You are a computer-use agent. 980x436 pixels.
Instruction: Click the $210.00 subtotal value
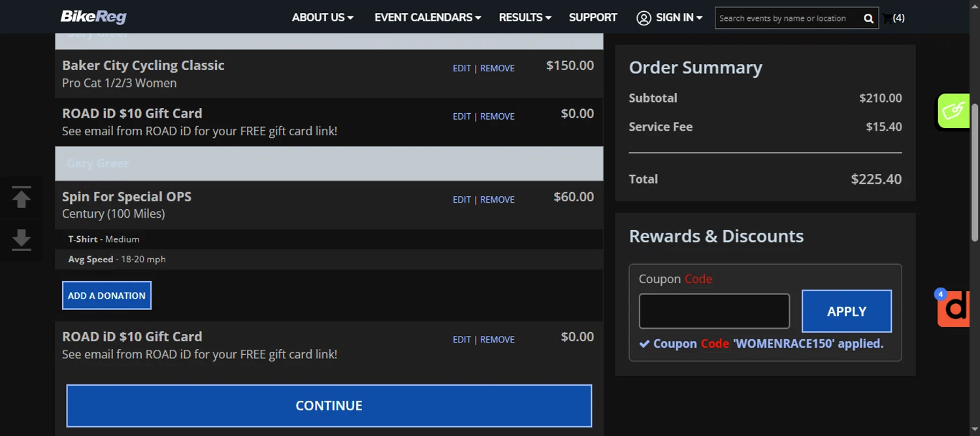point(881,98)
